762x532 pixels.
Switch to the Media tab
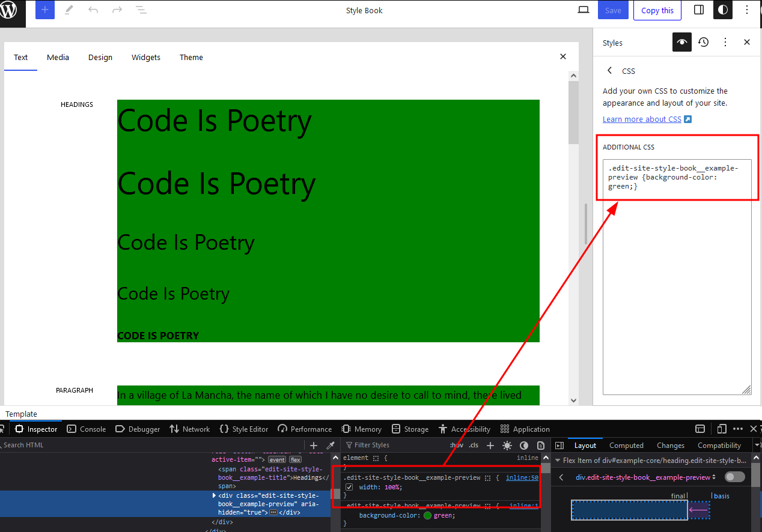58,58
